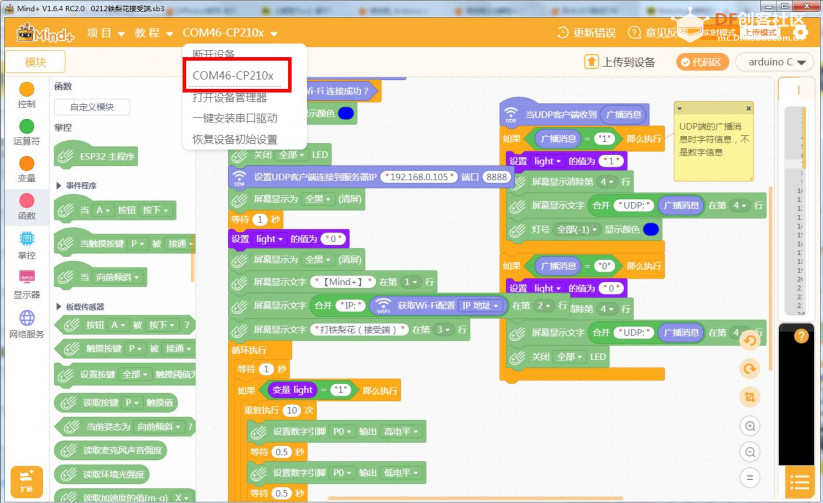Reset canvas zoom with the equals icon
The image size is (823, 503).
point(750,478)
